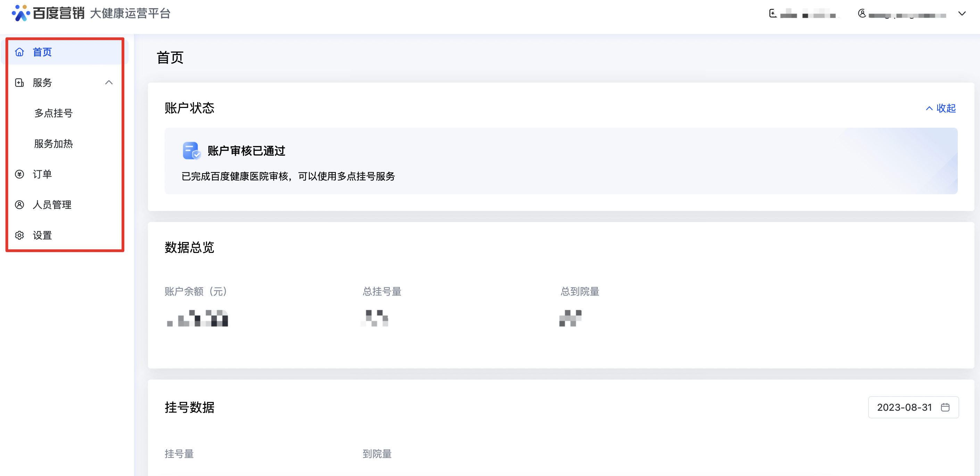Open the calendar icon in date field
The image size is (980, 476).
[x=945, y=407]
